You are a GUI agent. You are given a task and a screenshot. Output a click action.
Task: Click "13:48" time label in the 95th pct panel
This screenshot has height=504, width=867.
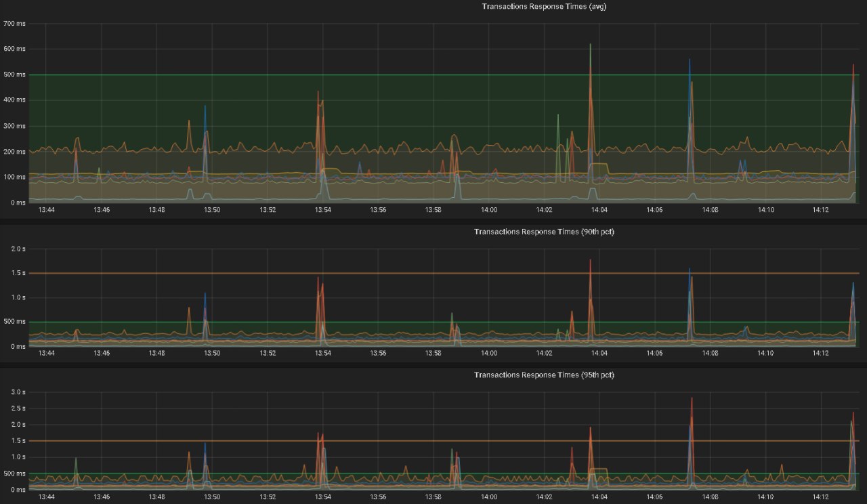(x=157, y=497)
